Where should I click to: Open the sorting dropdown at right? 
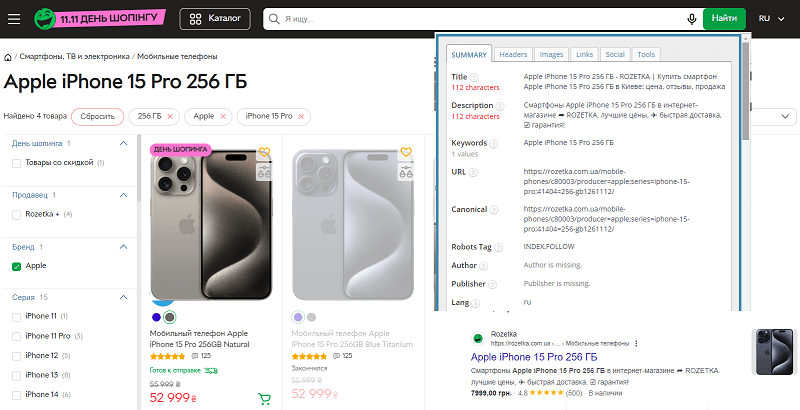click(772, 117)
